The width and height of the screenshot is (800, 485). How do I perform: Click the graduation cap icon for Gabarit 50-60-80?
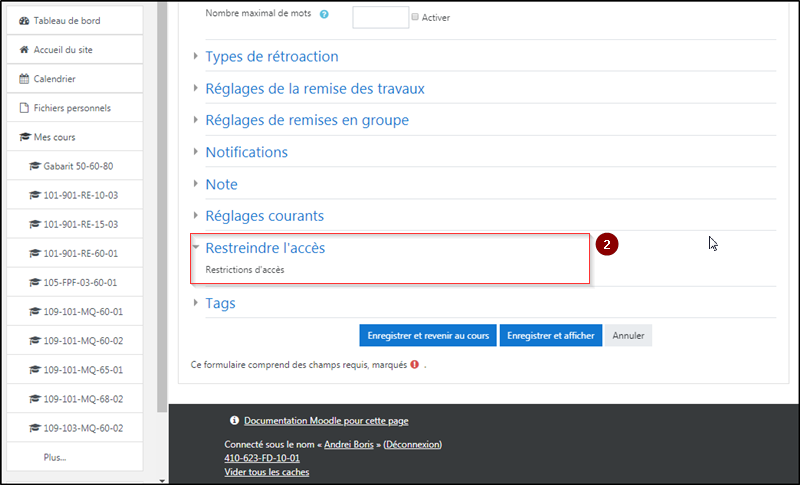tap(34, 166)
